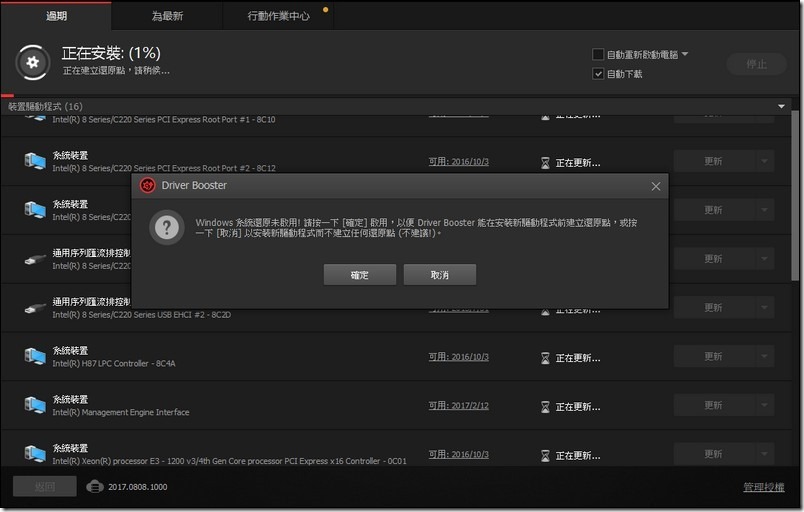Screen dimensions: 804x512
Task: Open update dropdown arrow in the third driver row
Action: (x=764, y=210)
